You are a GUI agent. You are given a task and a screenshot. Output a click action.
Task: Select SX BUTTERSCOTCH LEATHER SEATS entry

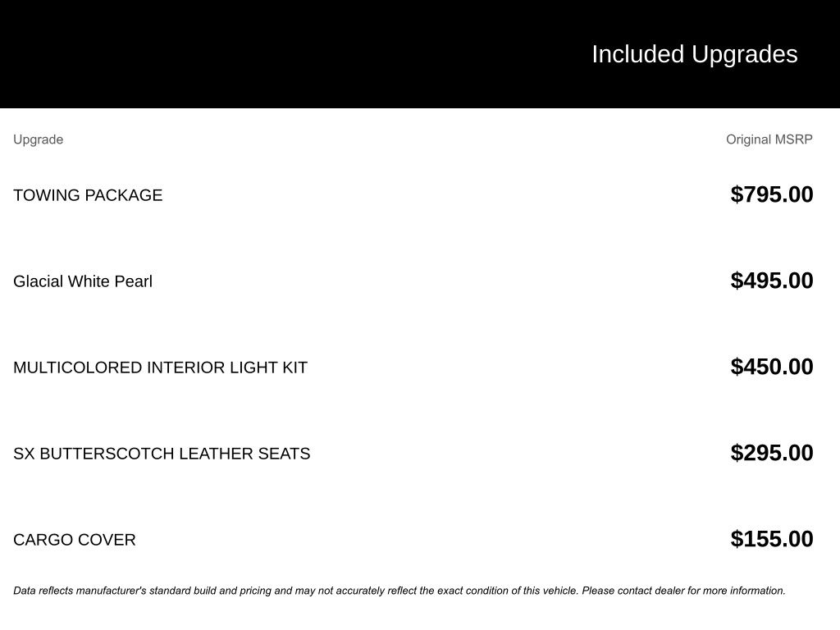coord(162,454)
